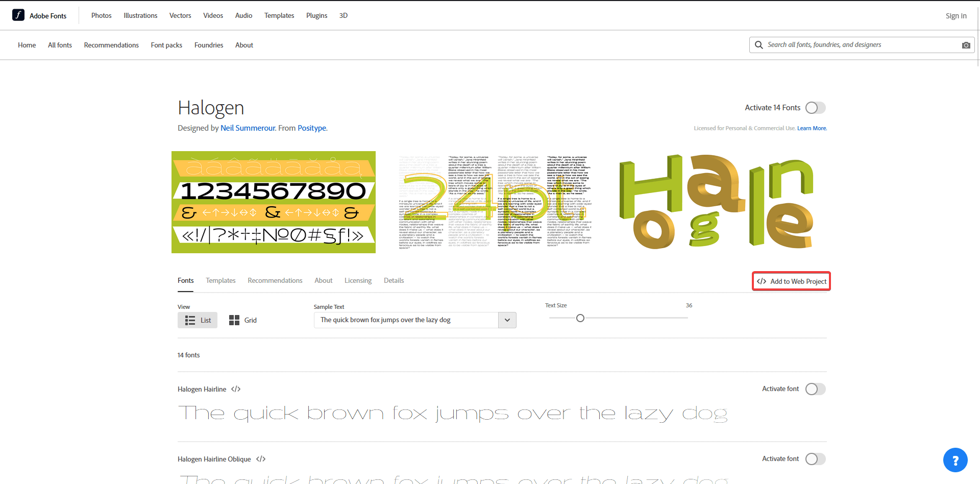The width and height of the screenshot is (980, 484).
Task: Expand the Templates menu in top navigation
Action: click(x=279, y=15)
